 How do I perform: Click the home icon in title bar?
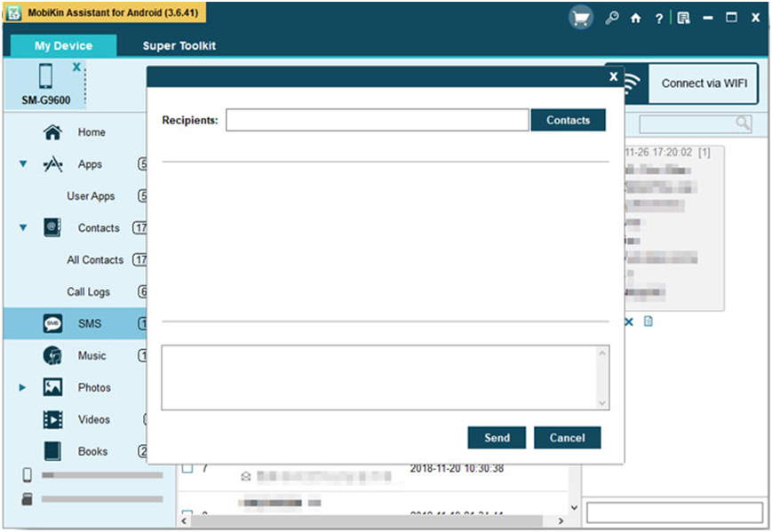pos(635,18)
